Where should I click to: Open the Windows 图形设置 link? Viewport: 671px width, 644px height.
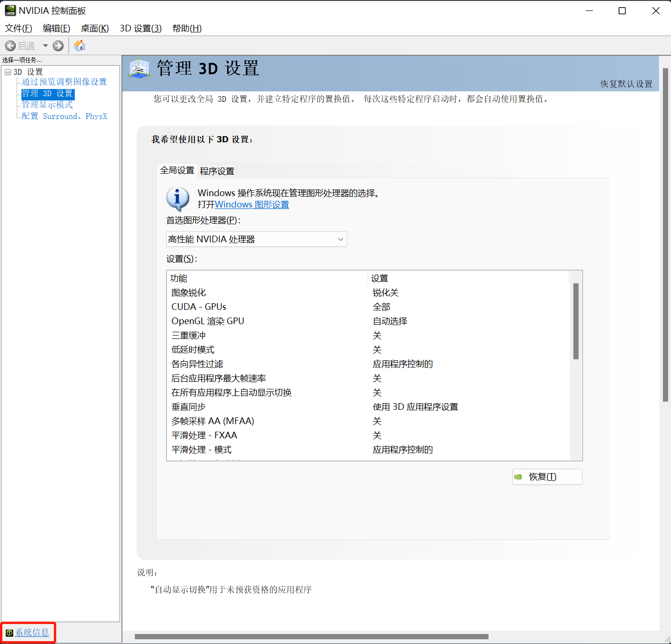(252, 205)
